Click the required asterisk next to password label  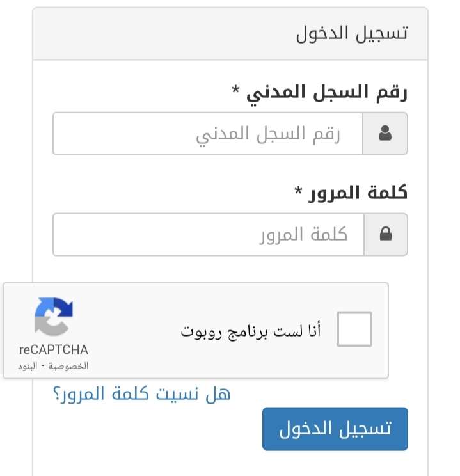(x=298, y=191)
